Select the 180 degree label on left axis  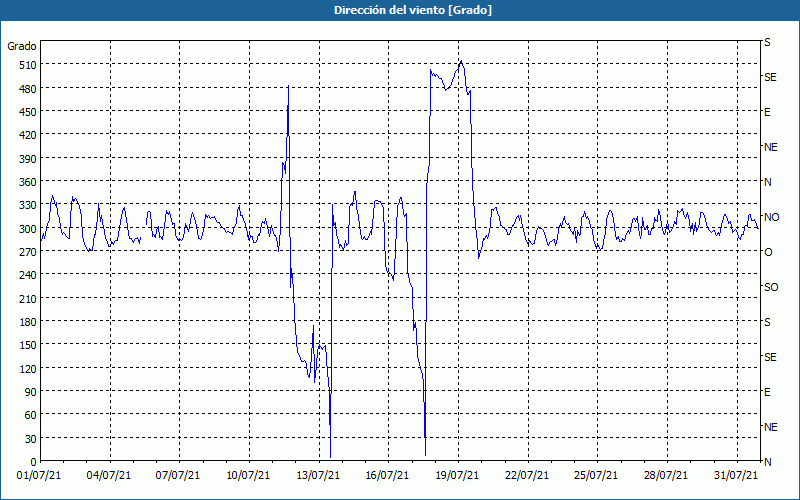pos(28,322)
